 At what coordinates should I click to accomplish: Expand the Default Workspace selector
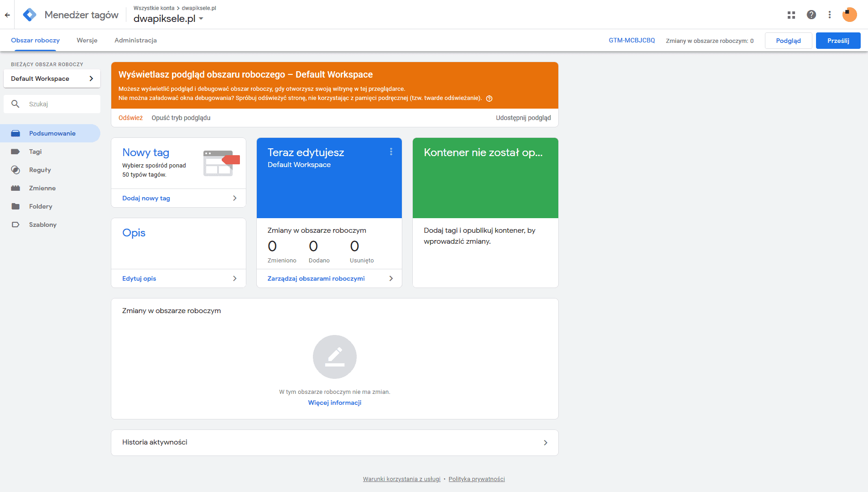coord(52,79)
